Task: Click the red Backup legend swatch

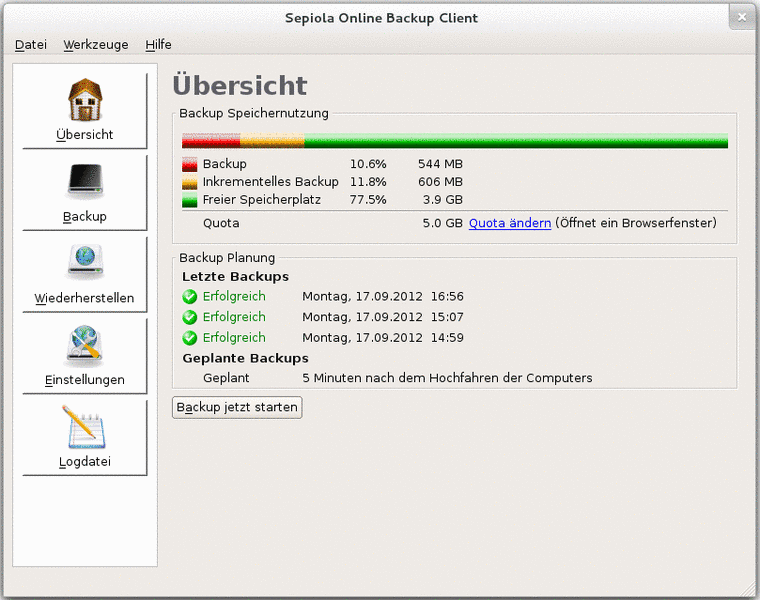Action: [190, 164]
